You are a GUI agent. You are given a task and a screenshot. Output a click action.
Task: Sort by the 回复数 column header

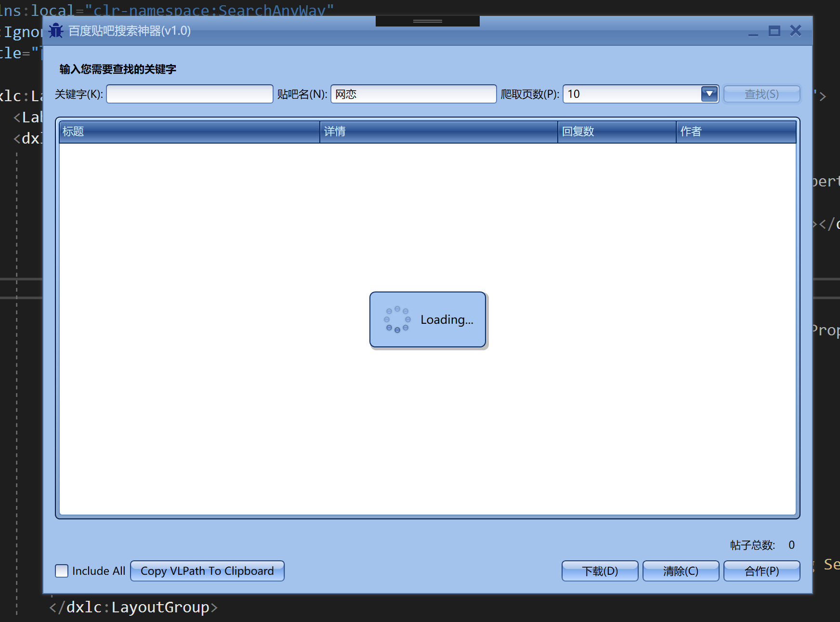click(x=617, y=132)
